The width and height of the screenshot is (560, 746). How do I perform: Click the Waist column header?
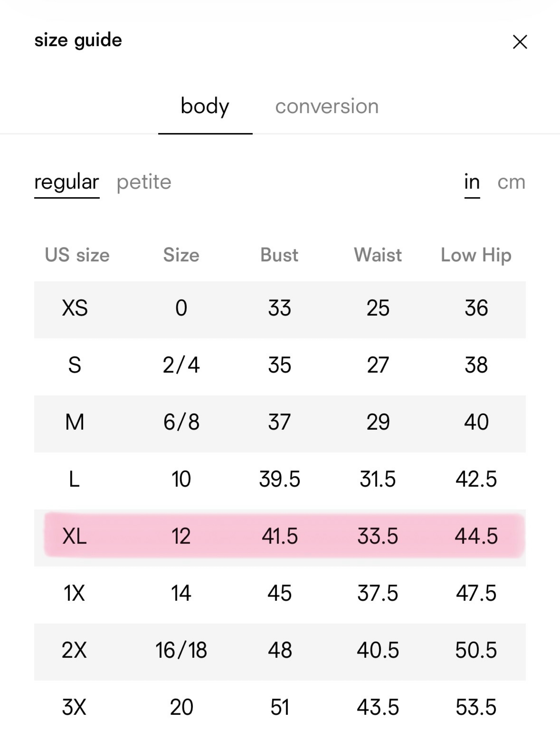pos(378,255)
